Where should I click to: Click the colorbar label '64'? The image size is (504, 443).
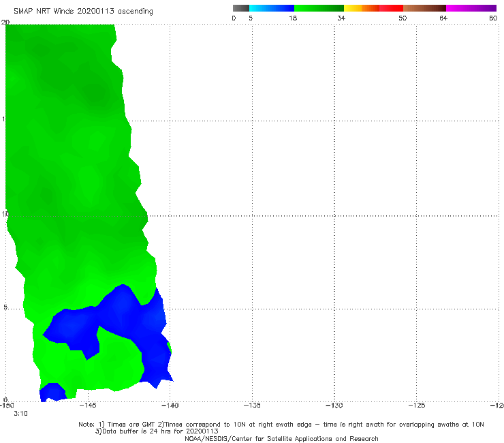[443, 18]
